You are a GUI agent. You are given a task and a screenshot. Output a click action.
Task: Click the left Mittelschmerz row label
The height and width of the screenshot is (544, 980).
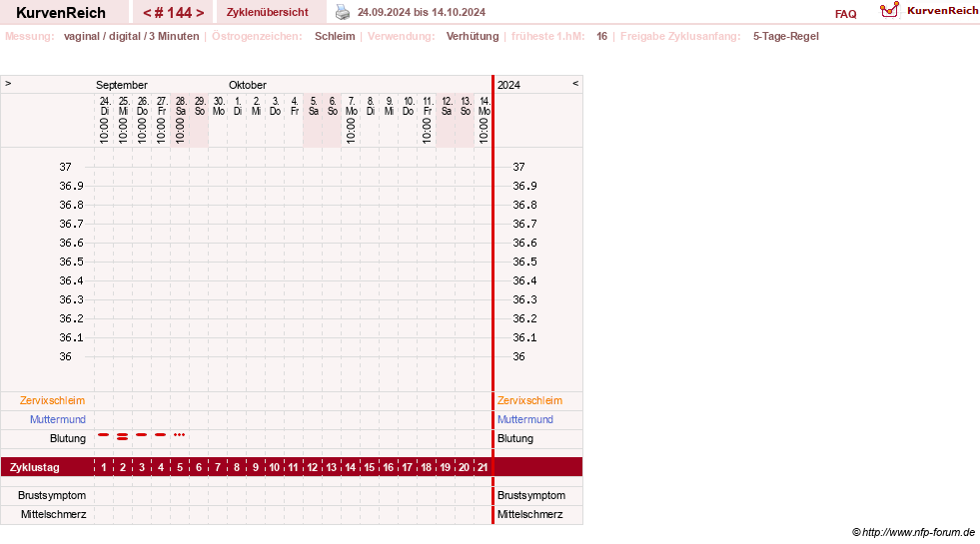tap(53, 514)
